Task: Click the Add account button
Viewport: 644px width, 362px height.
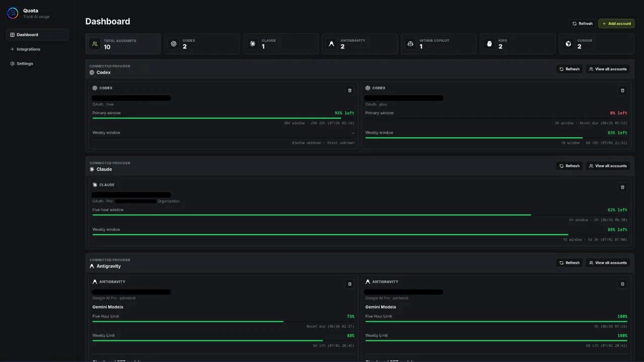Action: click(616, 24)
